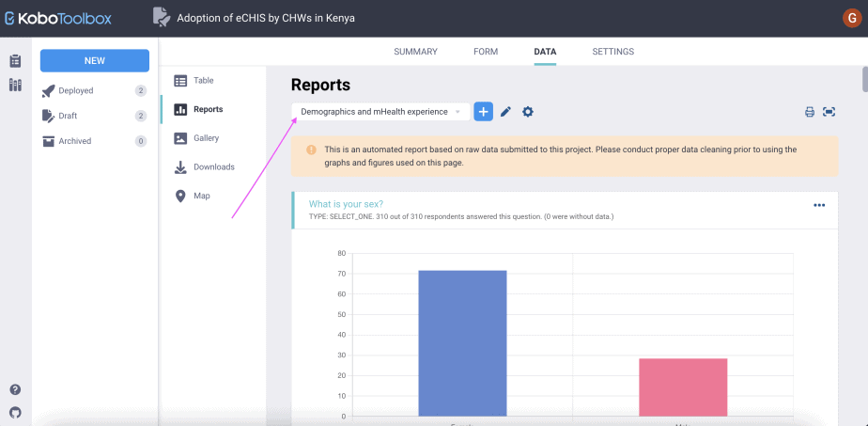Viewport: 868px width, 426px height.
Task: Toggle fullscreen view icon
Action: coord(829,112)
